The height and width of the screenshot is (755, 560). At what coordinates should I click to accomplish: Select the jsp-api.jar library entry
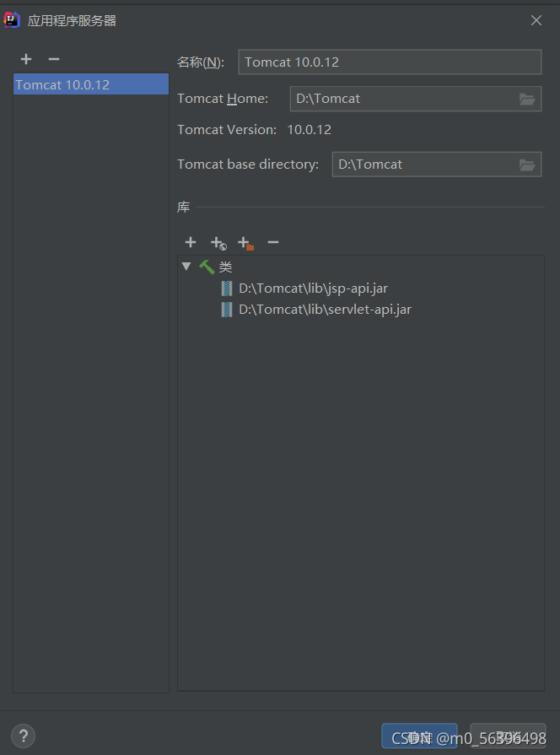[312, 288]
